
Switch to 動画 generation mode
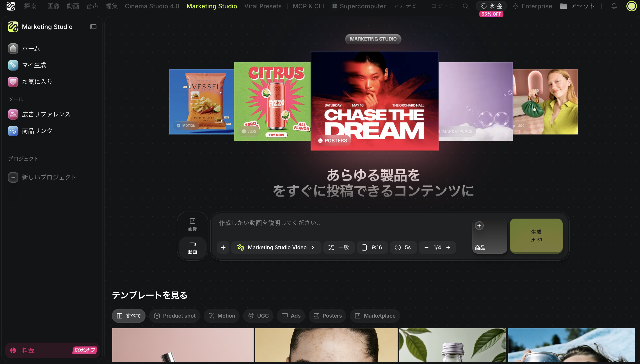point(192,248)
